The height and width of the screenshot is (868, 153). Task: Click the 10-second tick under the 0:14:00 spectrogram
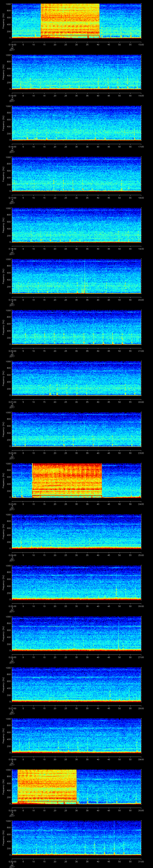(34, 44)
